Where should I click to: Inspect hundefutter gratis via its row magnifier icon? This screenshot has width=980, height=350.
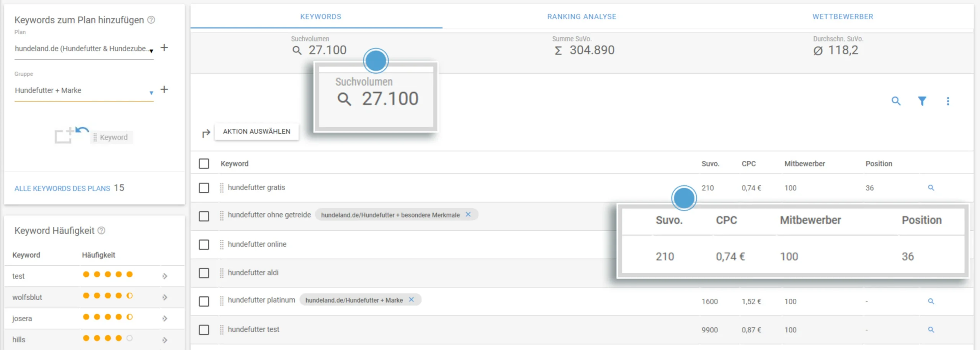pos(932,188)
